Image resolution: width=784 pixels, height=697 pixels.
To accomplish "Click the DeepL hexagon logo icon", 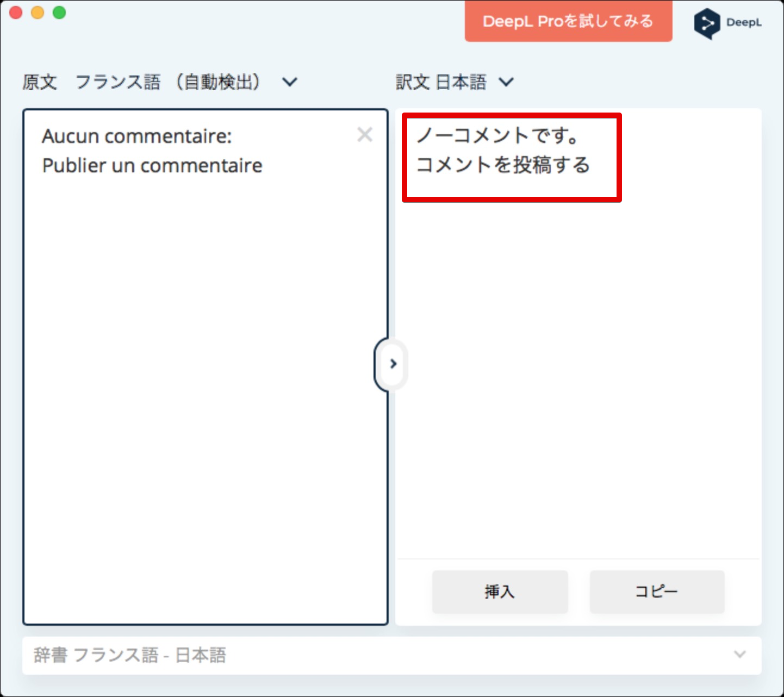I will [x=706, y=23].
